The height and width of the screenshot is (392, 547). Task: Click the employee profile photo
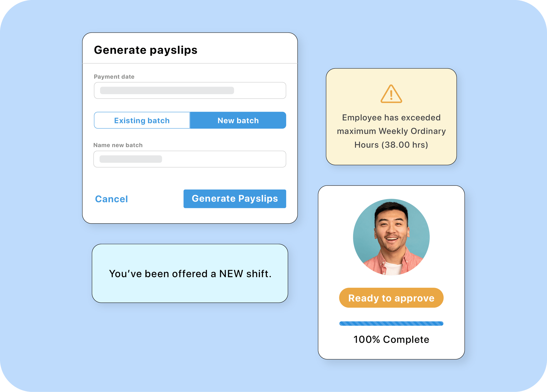pyautogui.click(x=391, y=237)
